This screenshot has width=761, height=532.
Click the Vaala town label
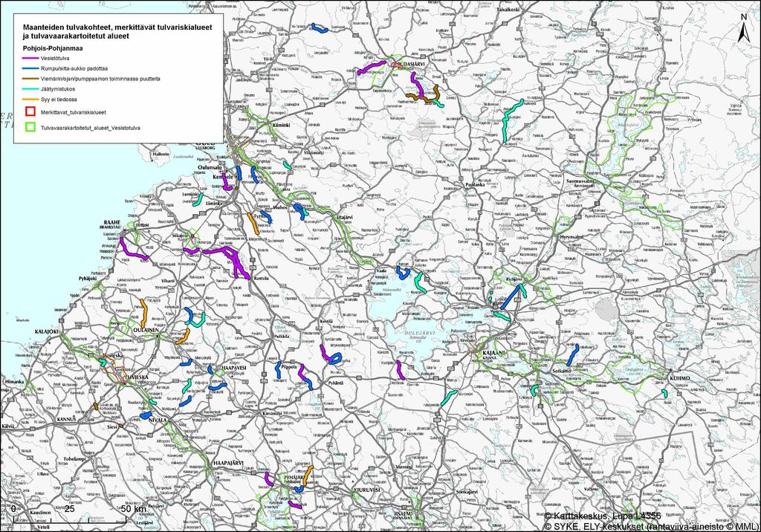[381, 271]
